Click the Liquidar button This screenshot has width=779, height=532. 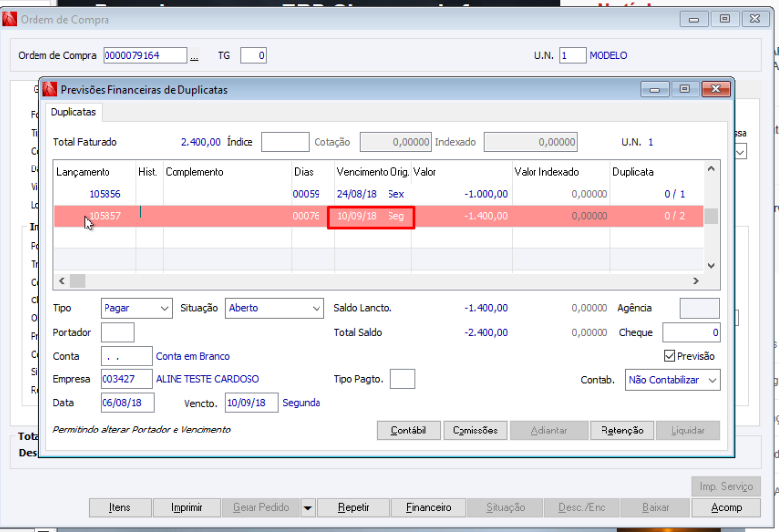pyautogui.click(x=687, y=431)
